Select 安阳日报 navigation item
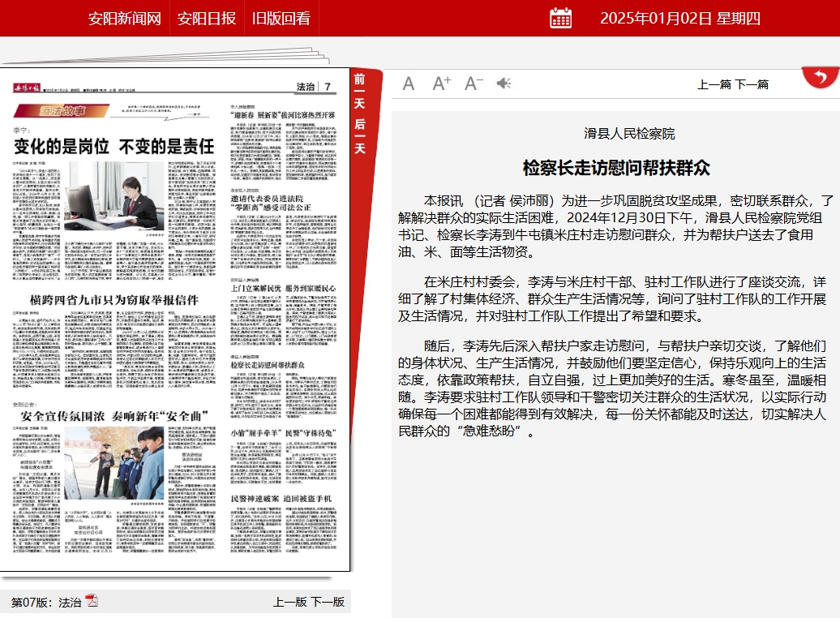Viewport: 840px width, 618px height. 207,18
